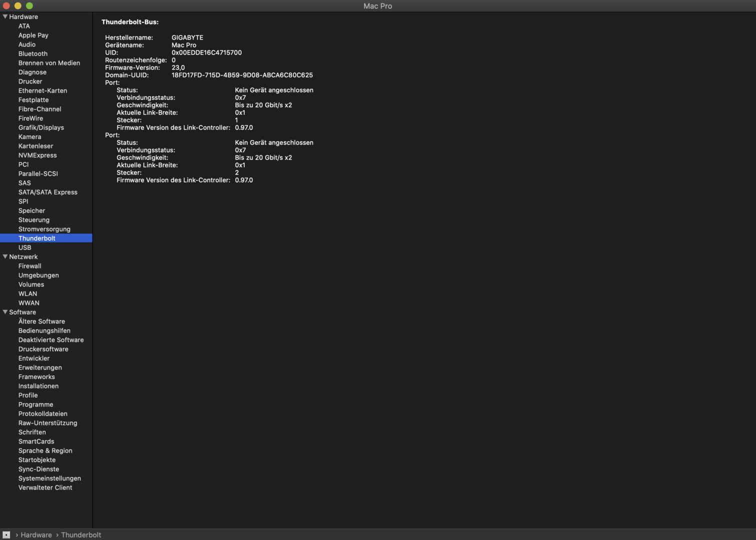Select FireWire in the sidebar
756x540 pixels.
[x=31, y=118]
